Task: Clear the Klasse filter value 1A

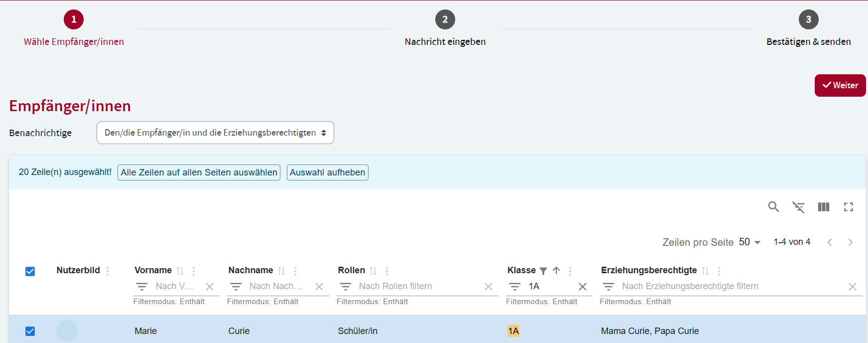Action: pos(582,287)
